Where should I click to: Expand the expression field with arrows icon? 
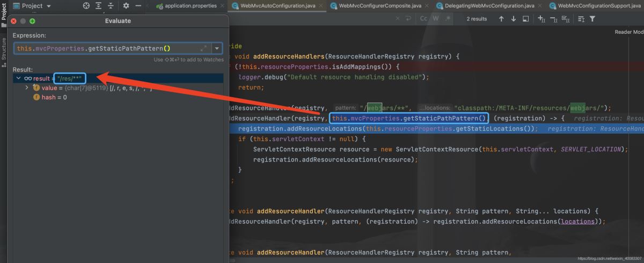coord(204,48)
